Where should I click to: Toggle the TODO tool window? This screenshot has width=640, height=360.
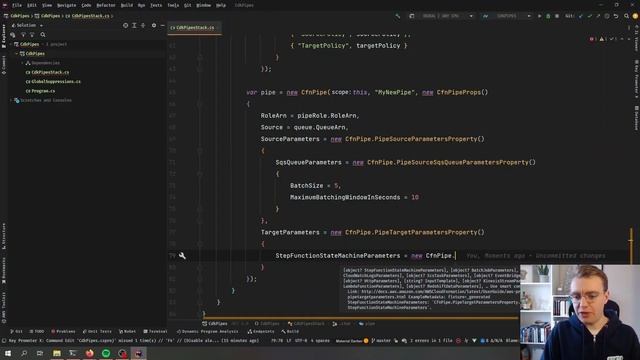click(37, 331)
